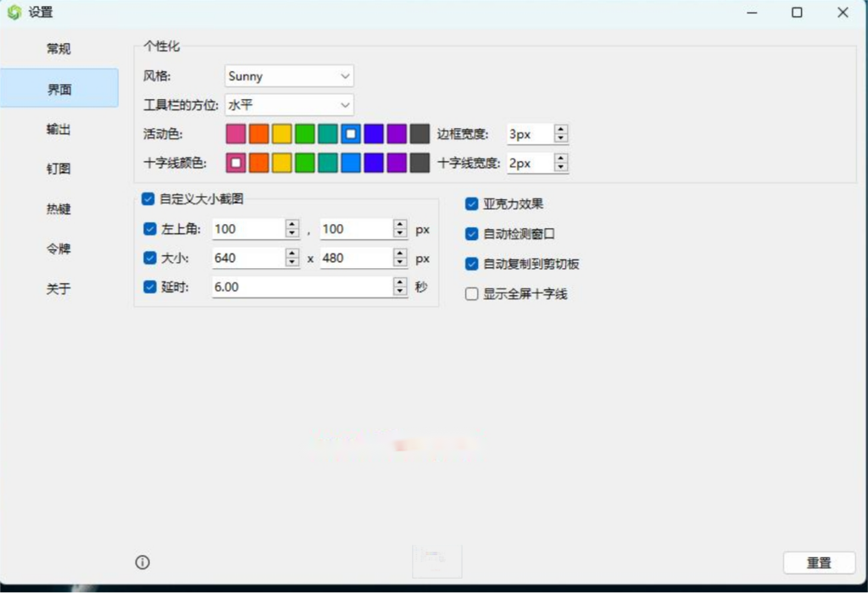Click the green app logo in title bar
Viewport: 868px width, 593px height.
14,13
